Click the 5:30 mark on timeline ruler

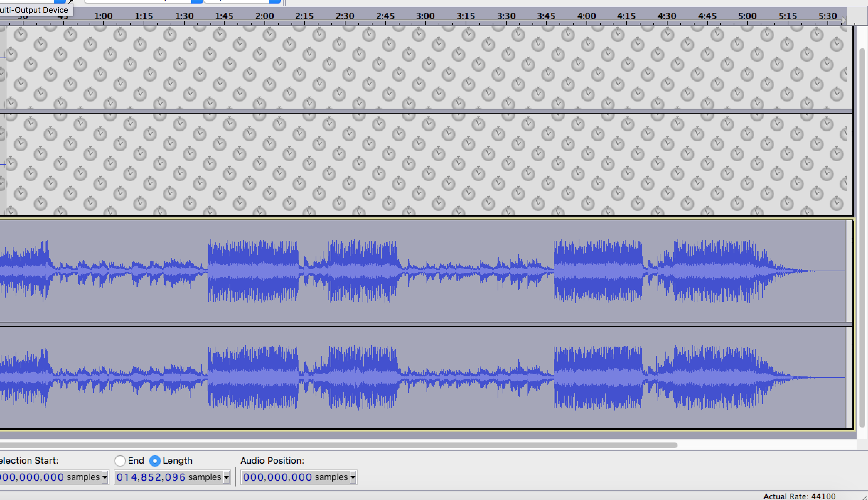click(828, 16)
